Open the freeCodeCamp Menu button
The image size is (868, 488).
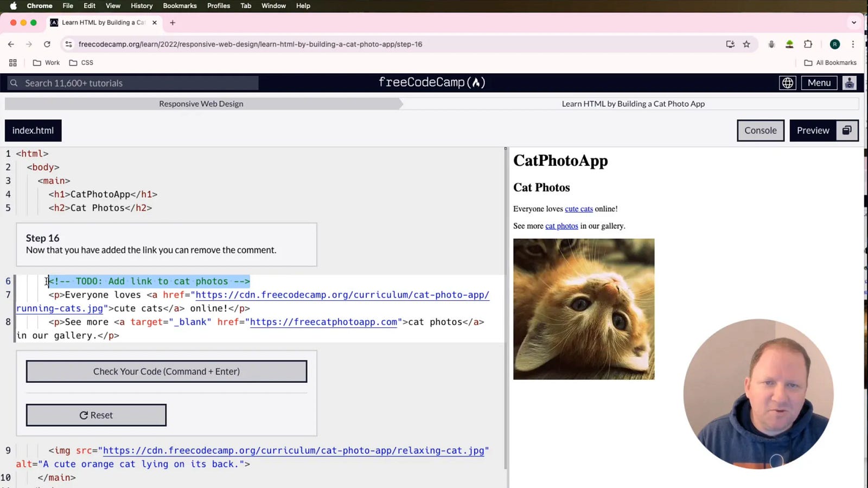(819, 83)
